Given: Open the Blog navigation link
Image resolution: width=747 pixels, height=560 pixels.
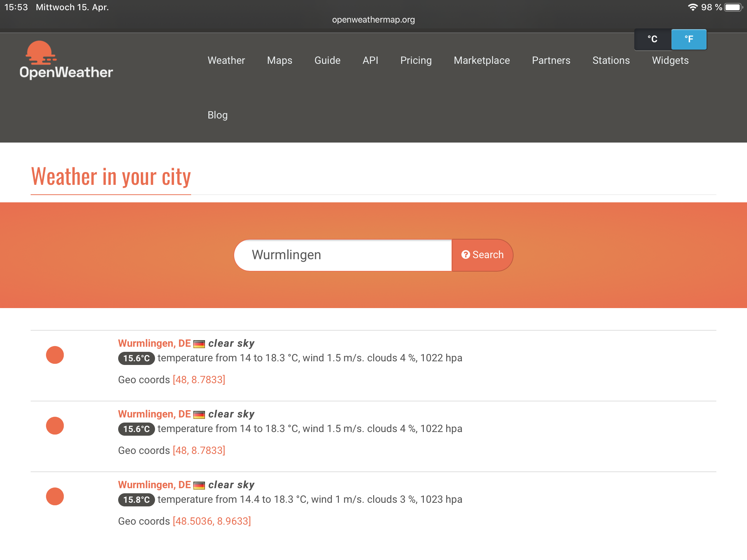Looking at the screenshot, I should click(x=217, y=115).
